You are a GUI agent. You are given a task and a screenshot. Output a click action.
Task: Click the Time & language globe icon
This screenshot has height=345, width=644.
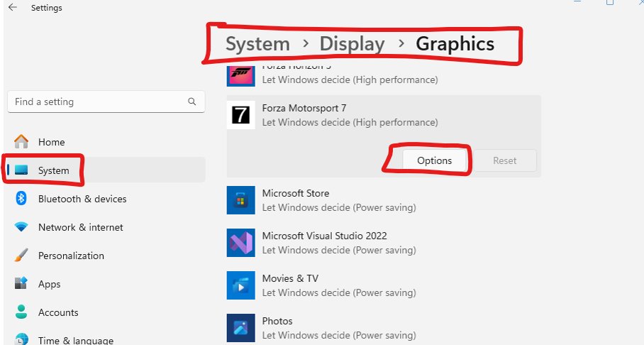[x=21, y=339]
